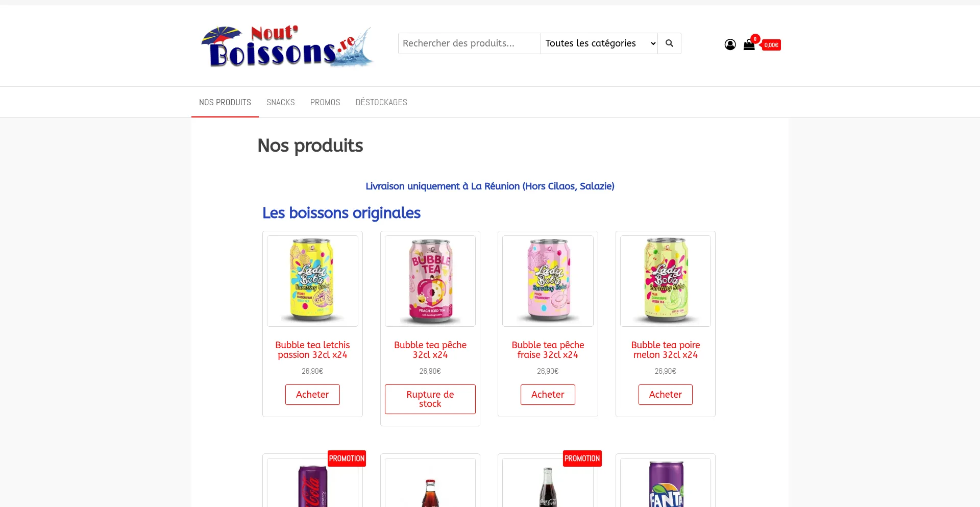
Task: Open the shopping basket icon
Action: [749, 44]
